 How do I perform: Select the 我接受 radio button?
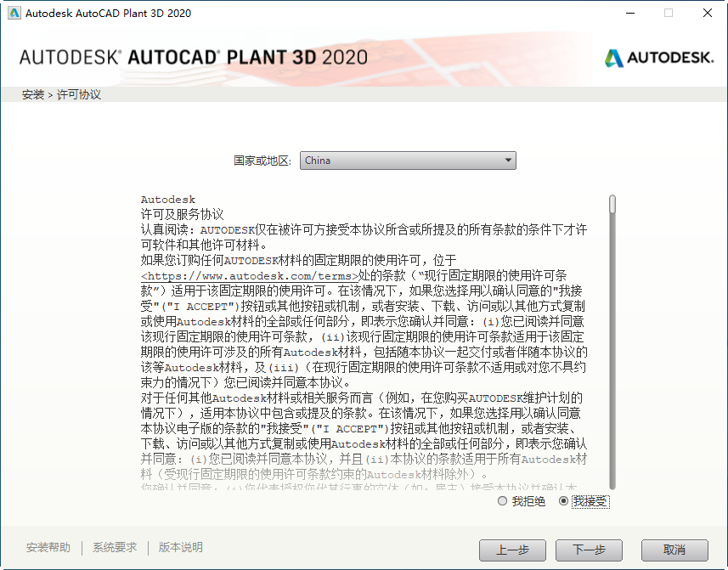563,501
